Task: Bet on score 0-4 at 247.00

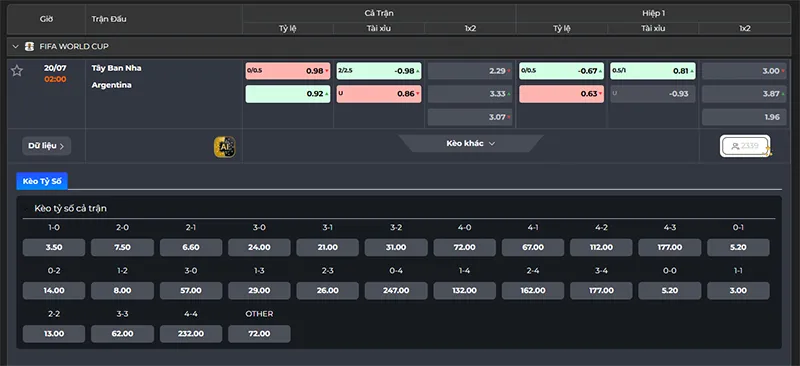Action: (396, 290)
